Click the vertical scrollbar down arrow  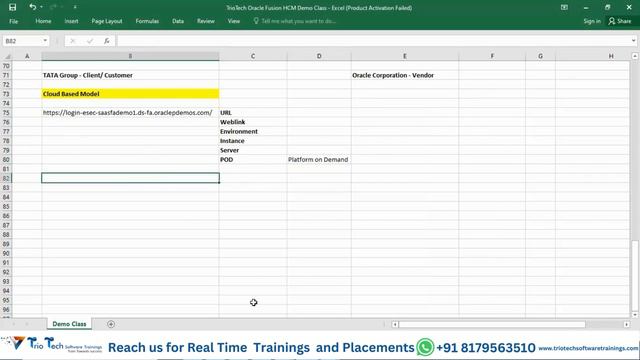tap(635, 315)
